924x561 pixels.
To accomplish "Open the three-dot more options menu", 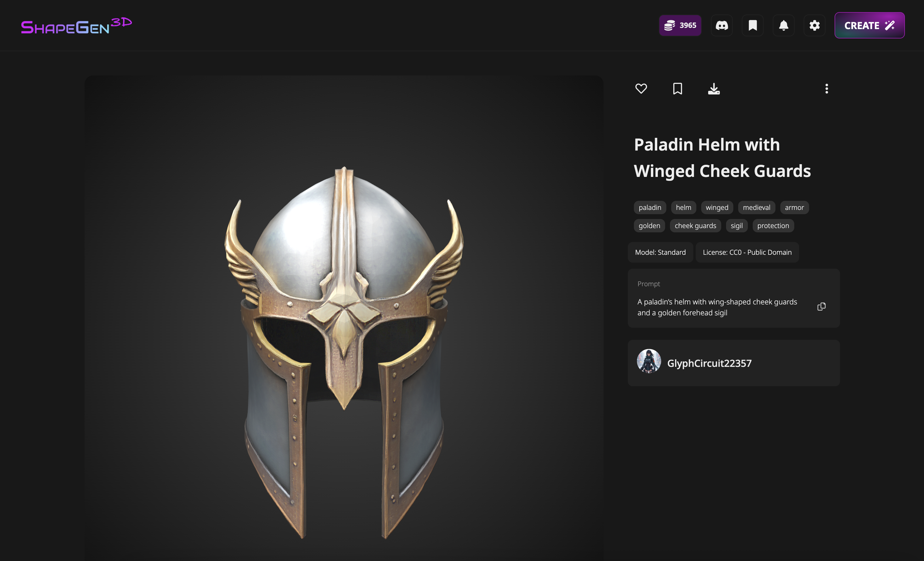I will [826, 89].
